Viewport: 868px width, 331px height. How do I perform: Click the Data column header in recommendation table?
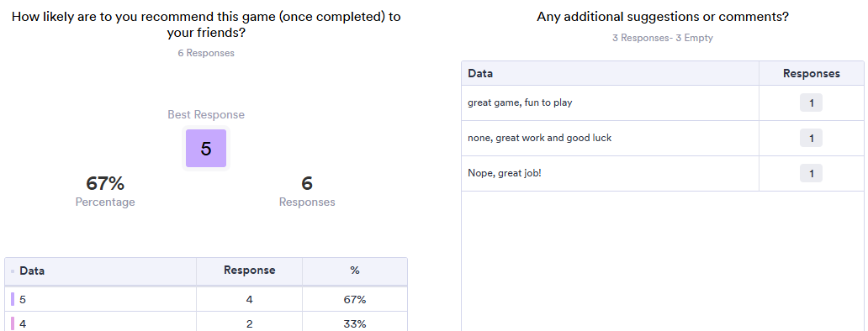[32, 271]
